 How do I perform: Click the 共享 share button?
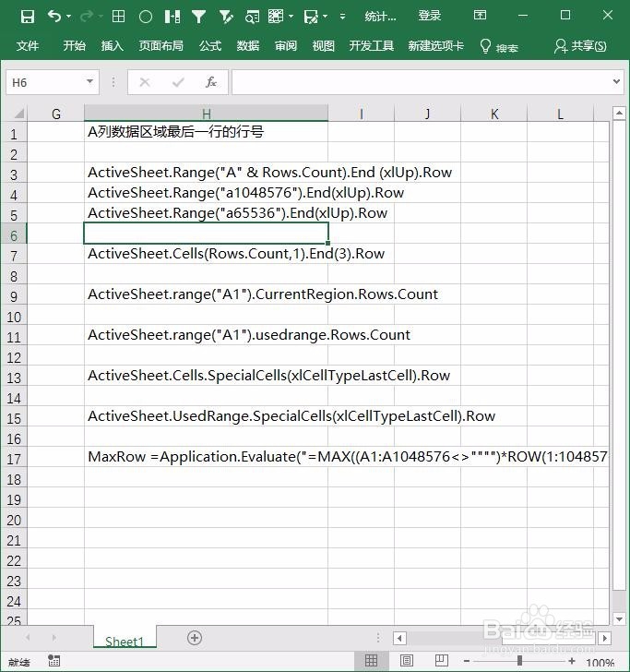pos(580,46)
